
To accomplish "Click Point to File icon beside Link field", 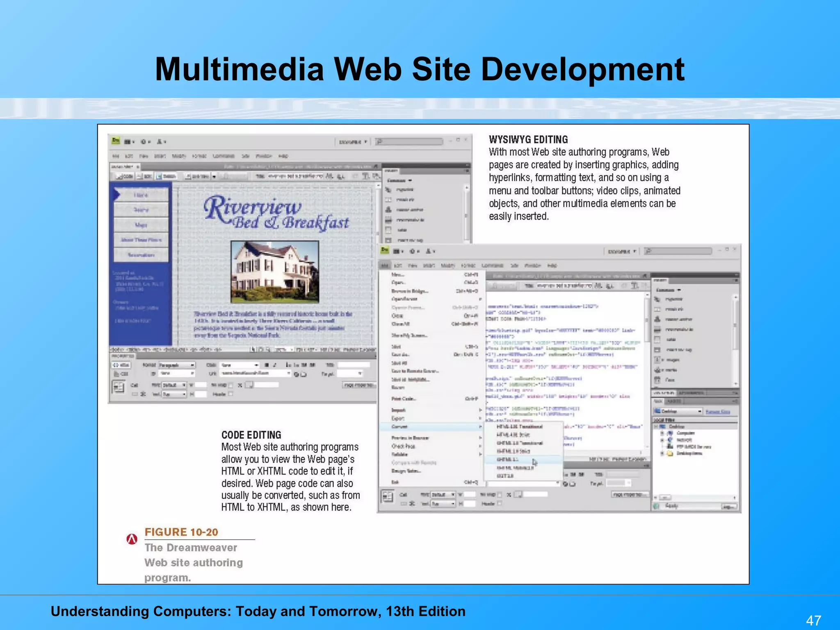I will click(296, 374).
